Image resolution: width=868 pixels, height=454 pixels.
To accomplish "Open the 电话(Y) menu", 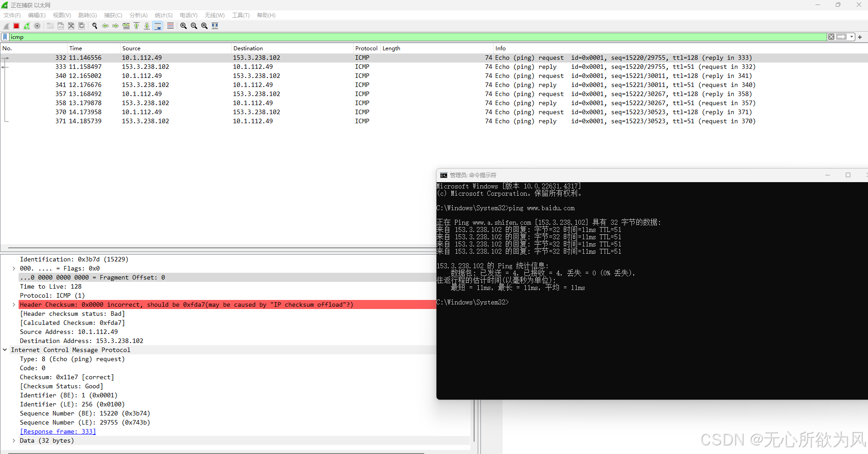I will pos(189,15).
